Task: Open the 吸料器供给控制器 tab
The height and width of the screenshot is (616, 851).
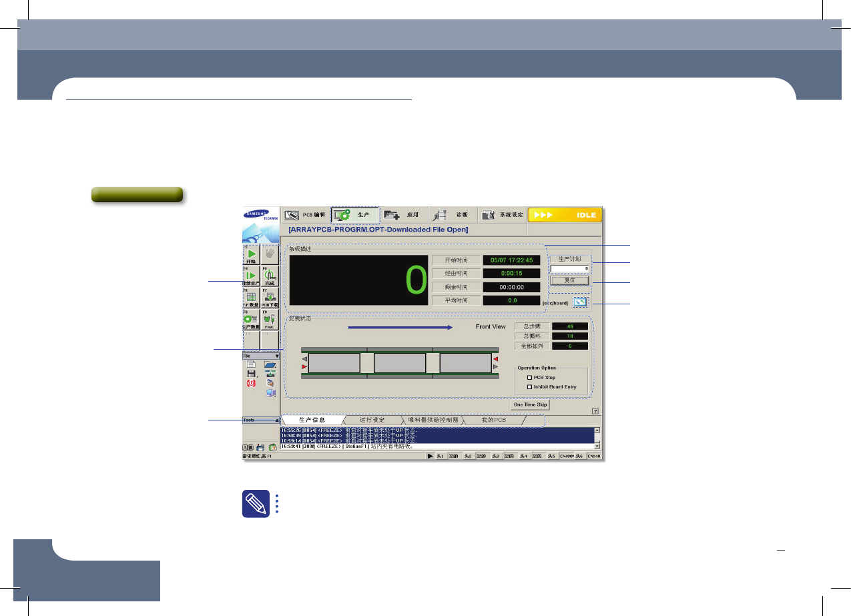Action: pos(433,420)
